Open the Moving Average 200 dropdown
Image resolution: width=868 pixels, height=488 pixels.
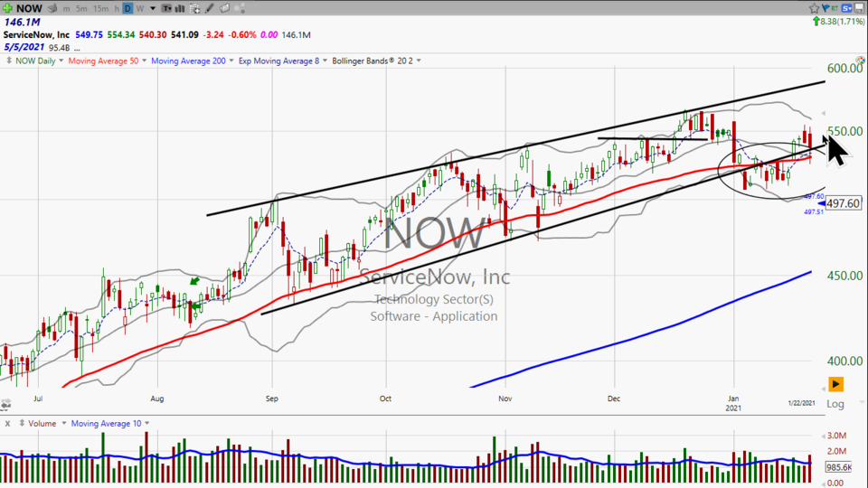point(231,61)
